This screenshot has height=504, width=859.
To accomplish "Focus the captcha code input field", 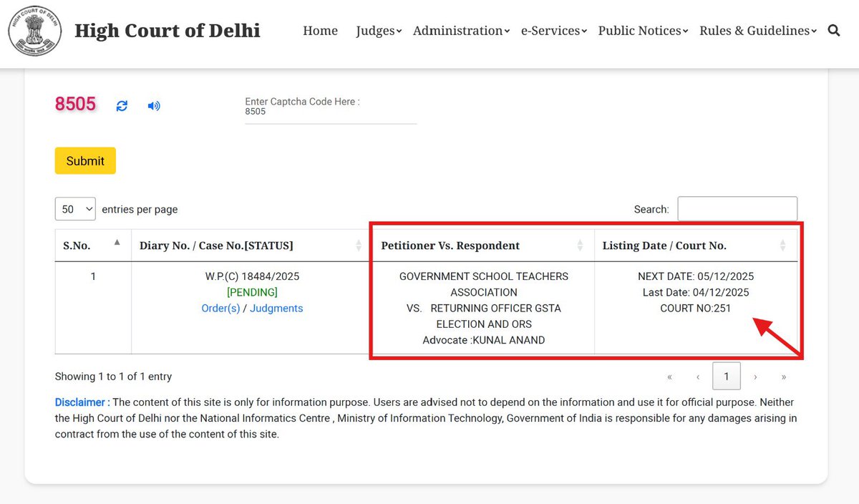I will [x=331, y=112].
